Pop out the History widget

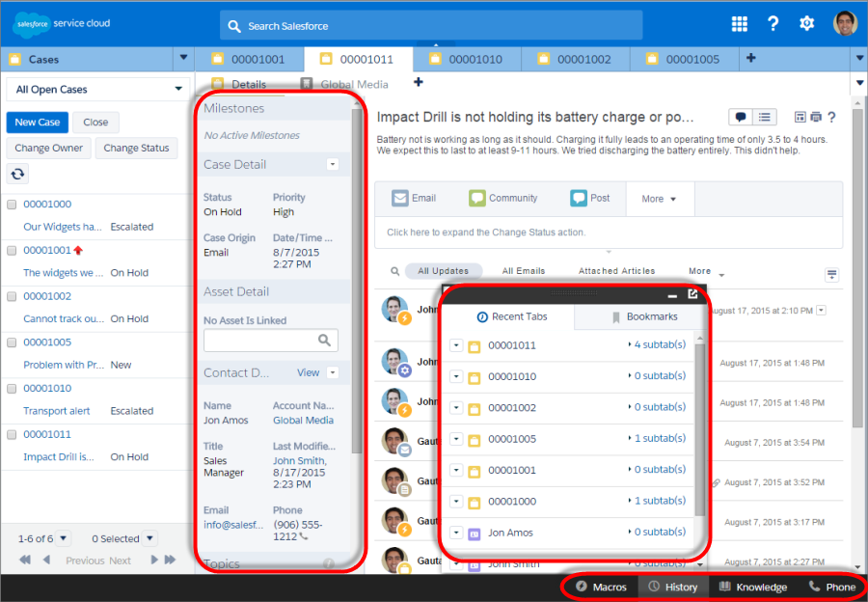coord(692,293)
